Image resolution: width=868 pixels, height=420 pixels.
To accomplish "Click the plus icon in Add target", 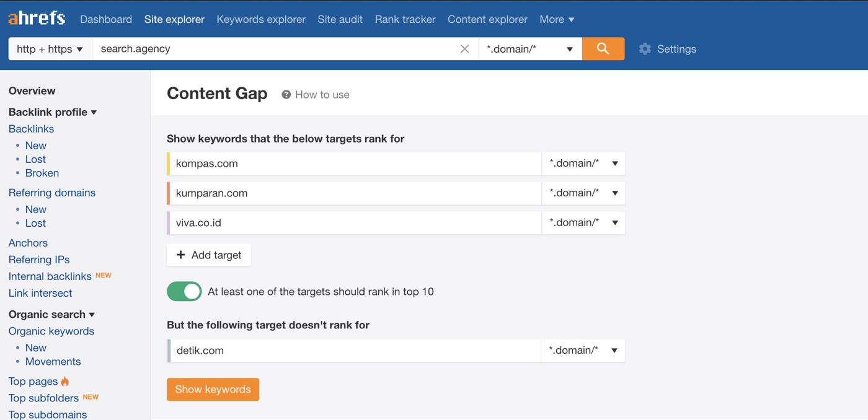I will coord(180,255).
